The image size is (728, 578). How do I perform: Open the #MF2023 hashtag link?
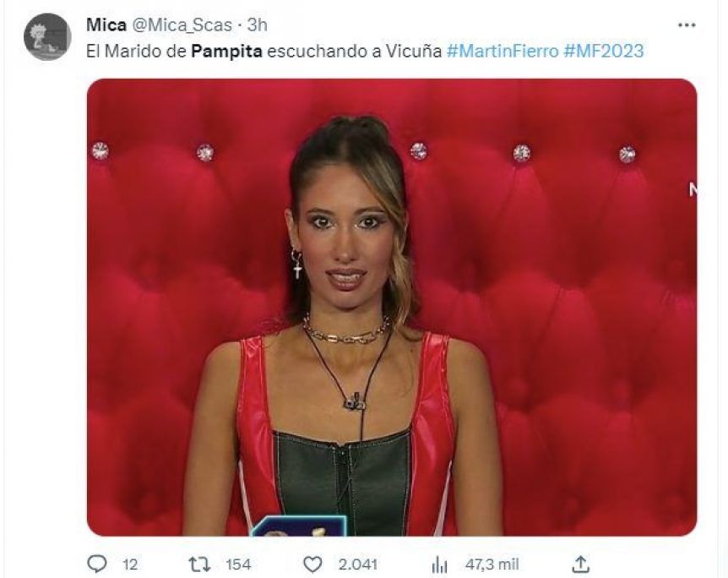604,51
